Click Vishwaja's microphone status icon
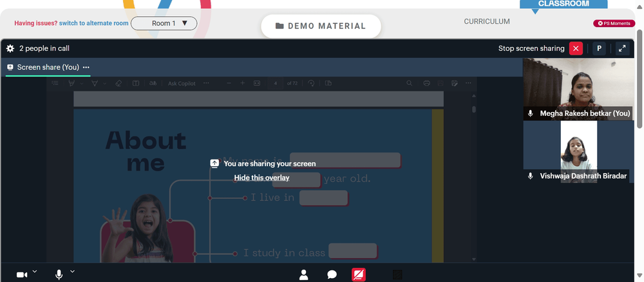The image size is (644, 282). pyautogui.click(x=531, y=176)
